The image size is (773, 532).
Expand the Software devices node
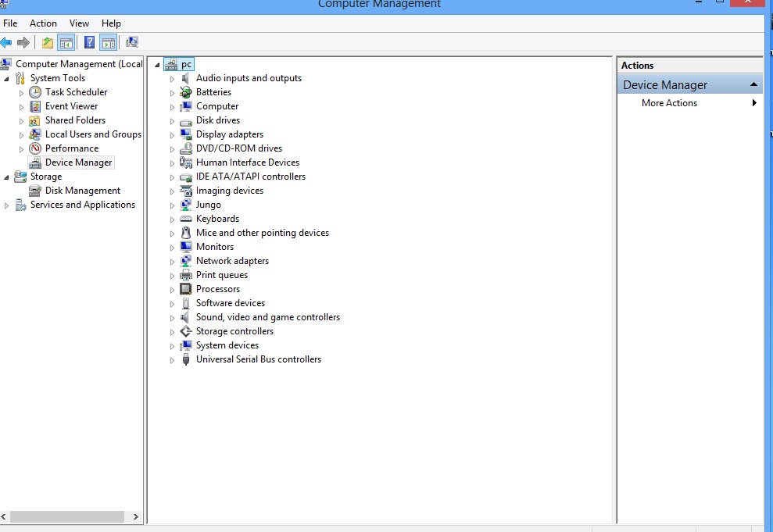172,304
